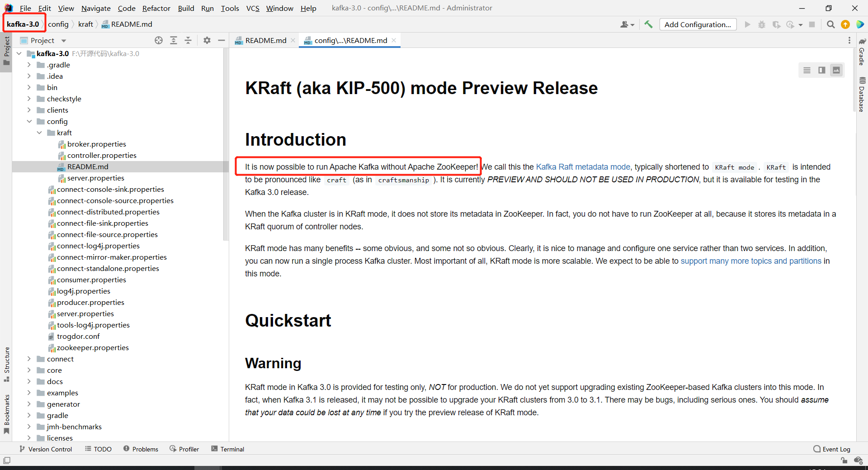Open the Profiler tool window

[184, 449]
